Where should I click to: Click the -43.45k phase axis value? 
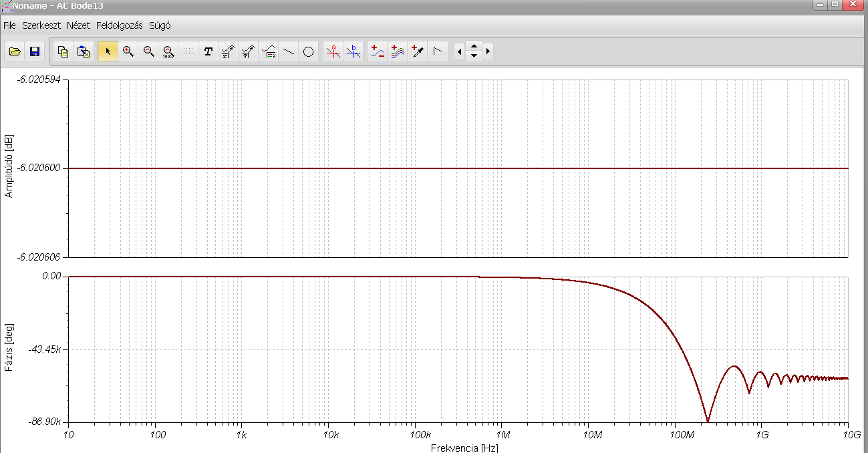click(46, 350)
